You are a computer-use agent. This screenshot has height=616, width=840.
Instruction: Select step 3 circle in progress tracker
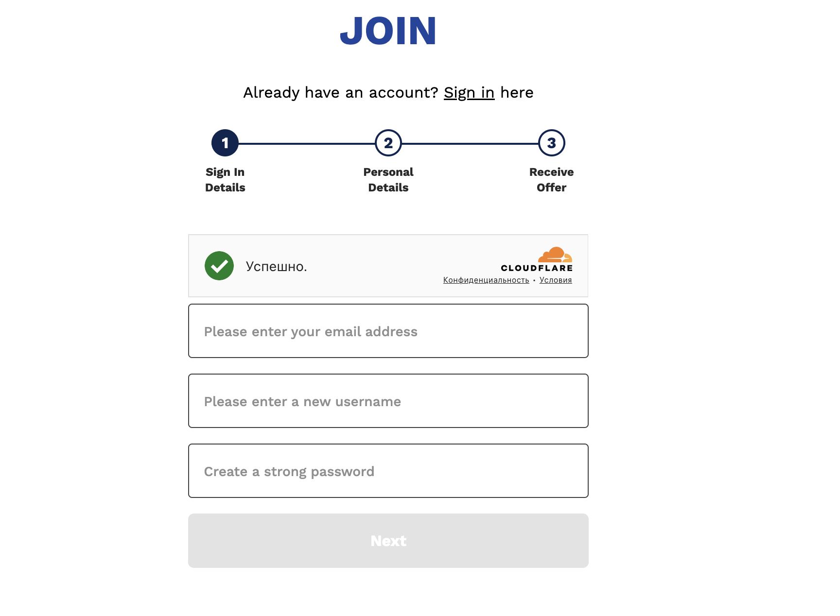[552, 143]
